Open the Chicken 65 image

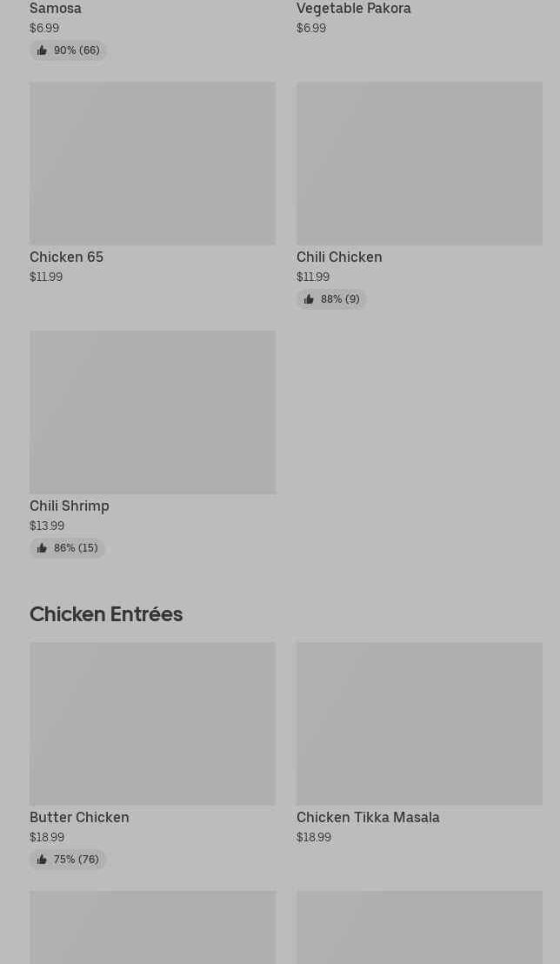[152, 164]
